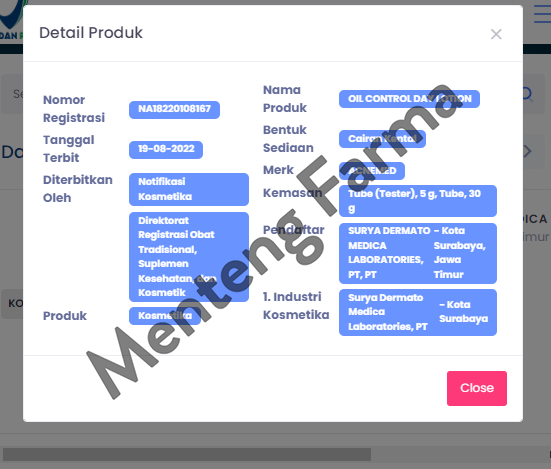551x469 pixels.
Task: Click the Detail Produk dialog title
Action: pyautogui.click(x=91, y=33)
